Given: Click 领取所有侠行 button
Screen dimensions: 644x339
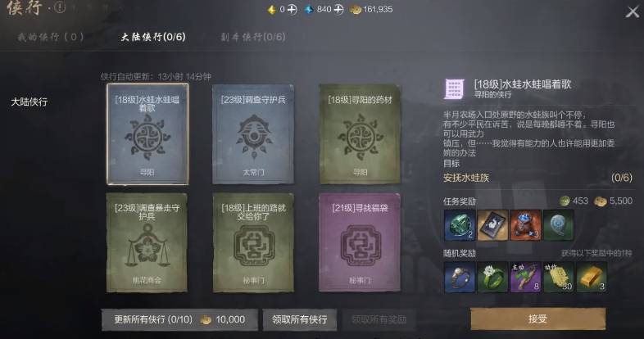Looking at the screenshot, I should pos(299,319).
